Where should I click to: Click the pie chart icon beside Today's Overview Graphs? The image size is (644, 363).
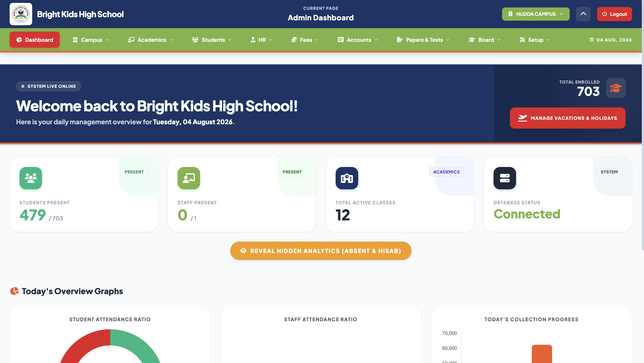coord(14,291)
